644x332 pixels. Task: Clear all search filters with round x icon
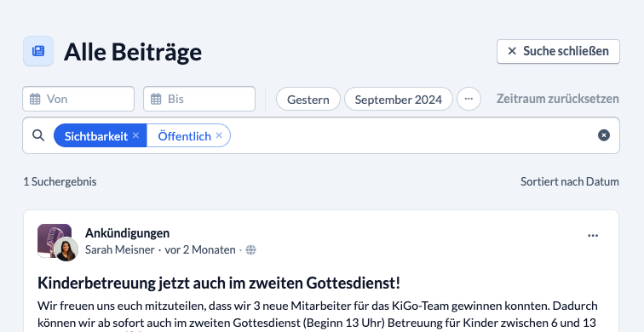pyautogui.click(x=604, y=135)
